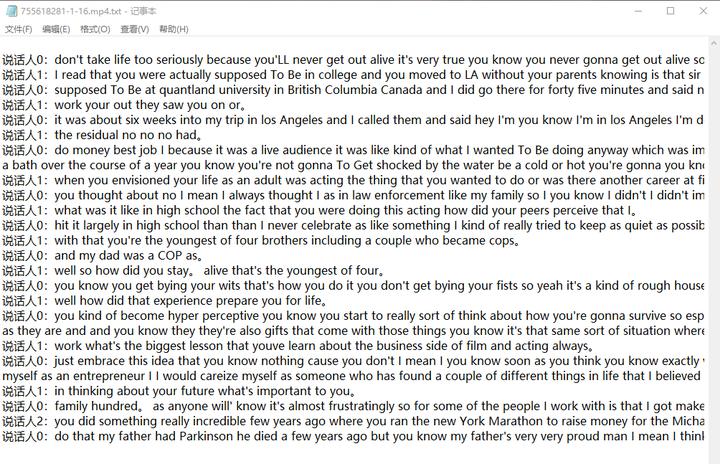Click the line starting "well so how did you stay"
Viewport: 720px width, 464px height.
coord(200,270)
